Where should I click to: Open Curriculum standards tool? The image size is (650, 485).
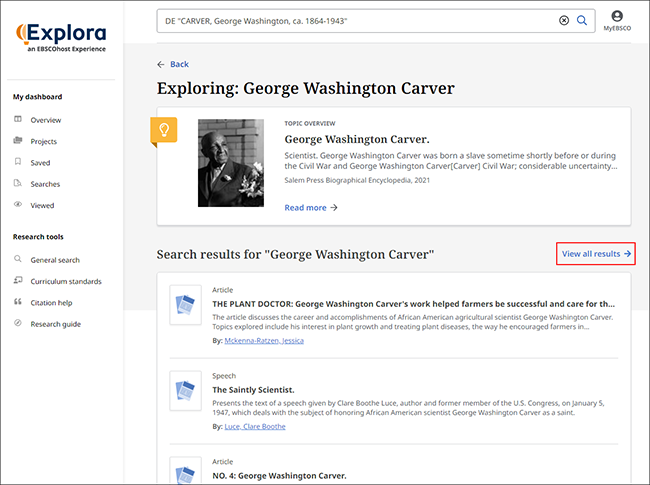[66, 281]
